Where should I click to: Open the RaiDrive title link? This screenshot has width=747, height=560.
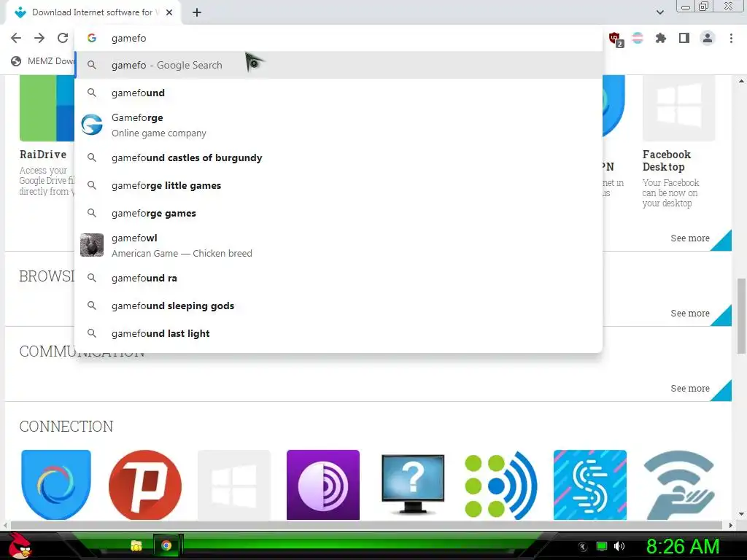[43, 155]
